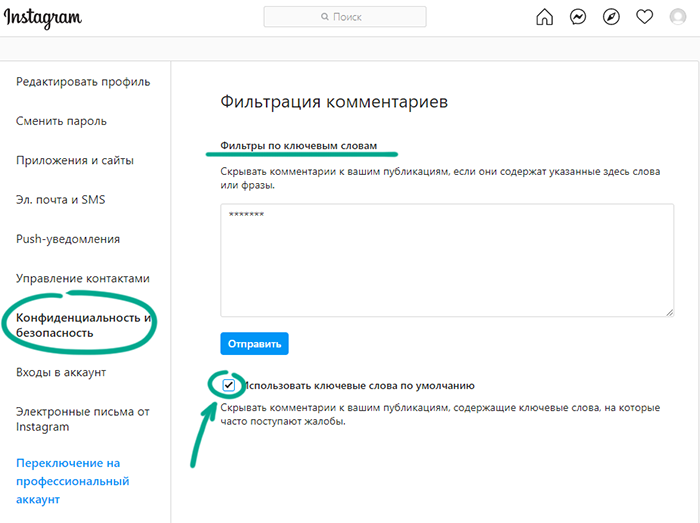Open Управление контактами section
This screenshot has height=523, width=700.
(x=83, y=278)
